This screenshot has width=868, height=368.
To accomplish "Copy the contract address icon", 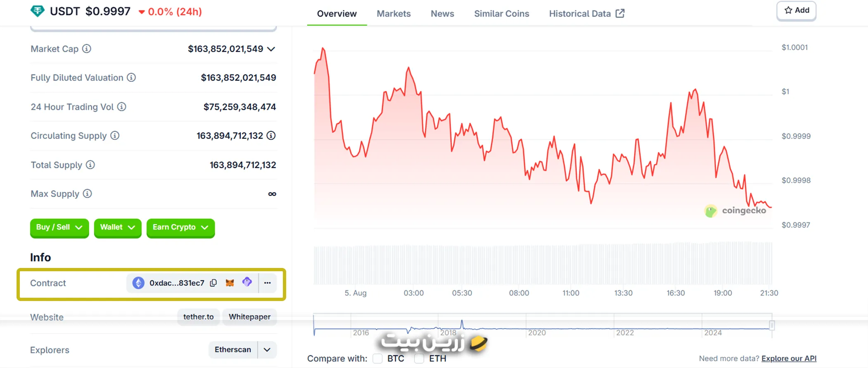I will (x=213, y=283).
